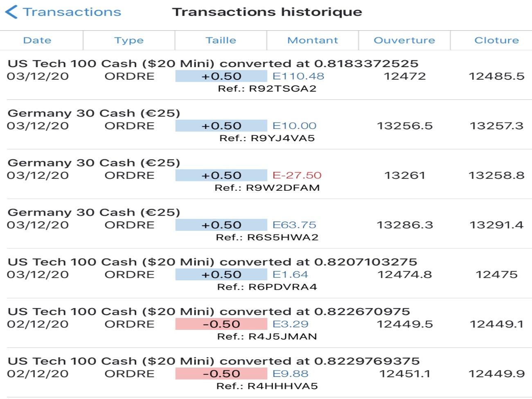Open the transaction with Ref. R92TSGA2
The width and height of the screenshot is (532, 399).
[267, 89]
